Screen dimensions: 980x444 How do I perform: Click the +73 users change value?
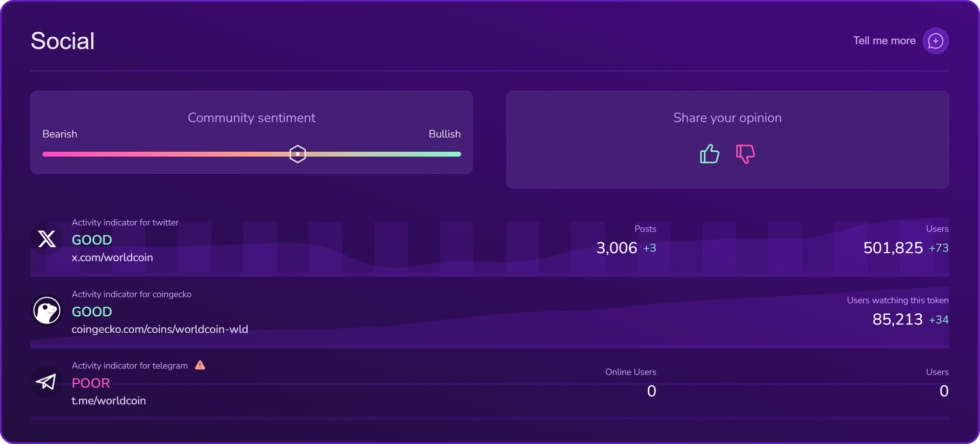tap(938, 248)
